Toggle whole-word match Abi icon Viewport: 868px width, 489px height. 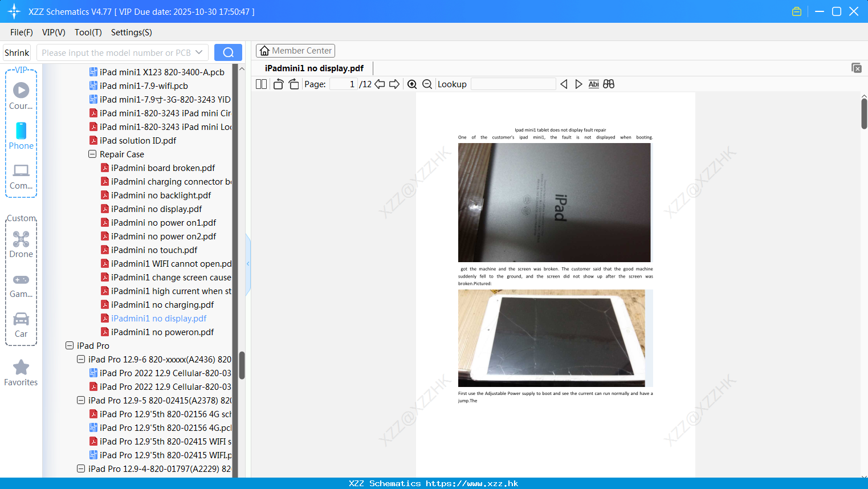point(593,84)
